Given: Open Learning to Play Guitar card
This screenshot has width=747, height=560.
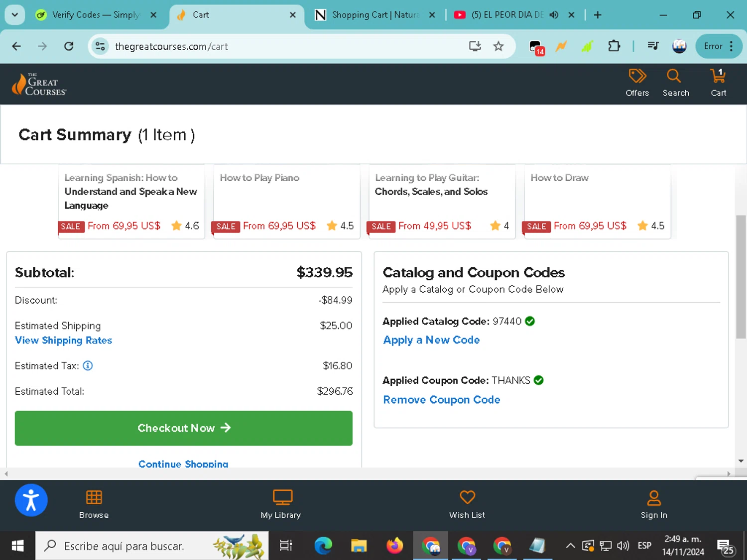Looking at the screenshot, I should click(442, 202).
